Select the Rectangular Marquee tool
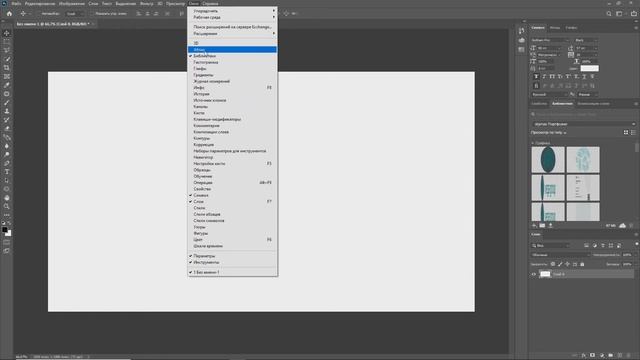The image size is (640, 360). [x=7, y=42]
